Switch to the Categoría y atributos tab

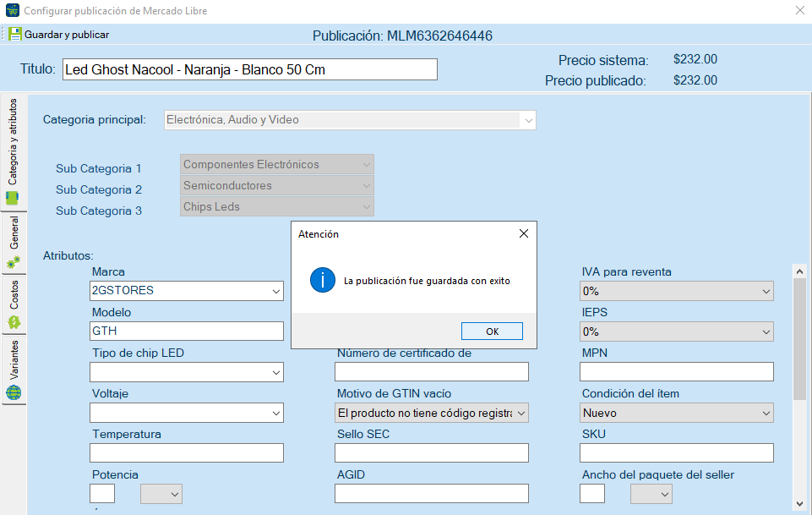[14, 151]
